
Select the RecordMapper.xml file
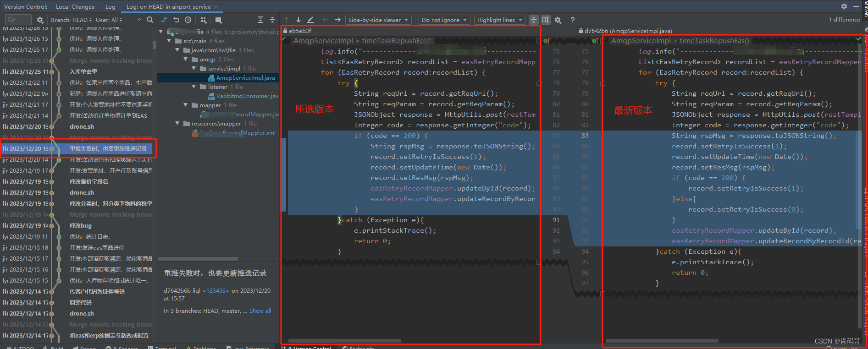(x=234, y=133)
